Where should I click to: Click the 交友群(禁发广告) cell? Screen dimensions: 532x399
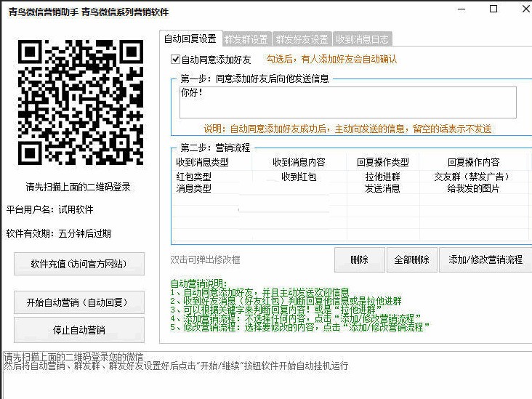473,177
